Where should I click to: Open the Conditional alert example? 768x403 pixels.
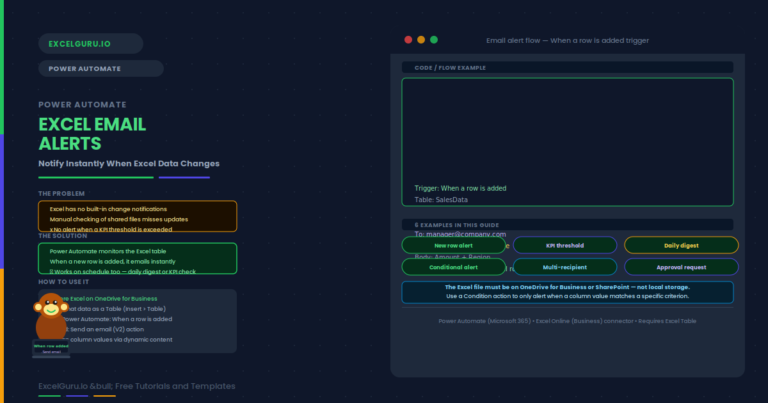[x=454, y=267]
